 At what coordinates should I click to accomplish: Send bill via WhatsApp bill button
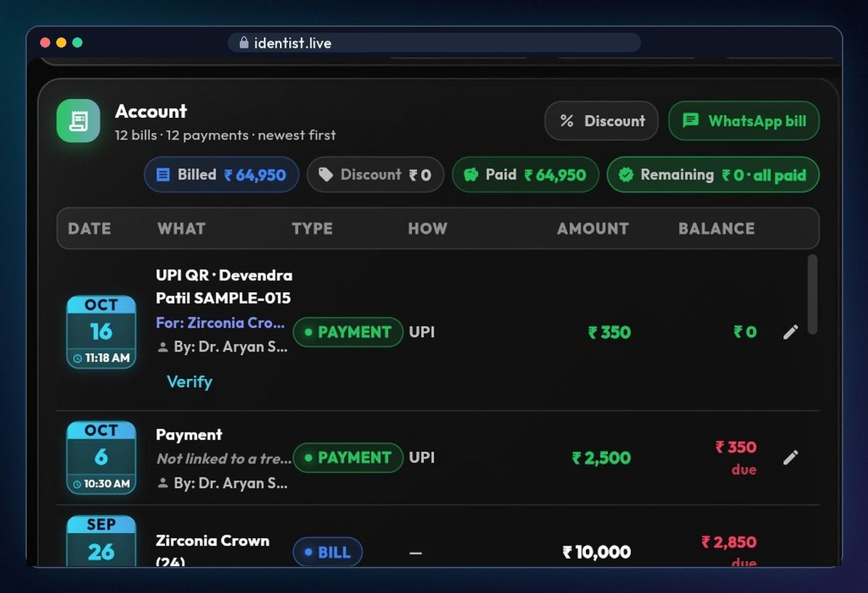[x=744, y=121]
